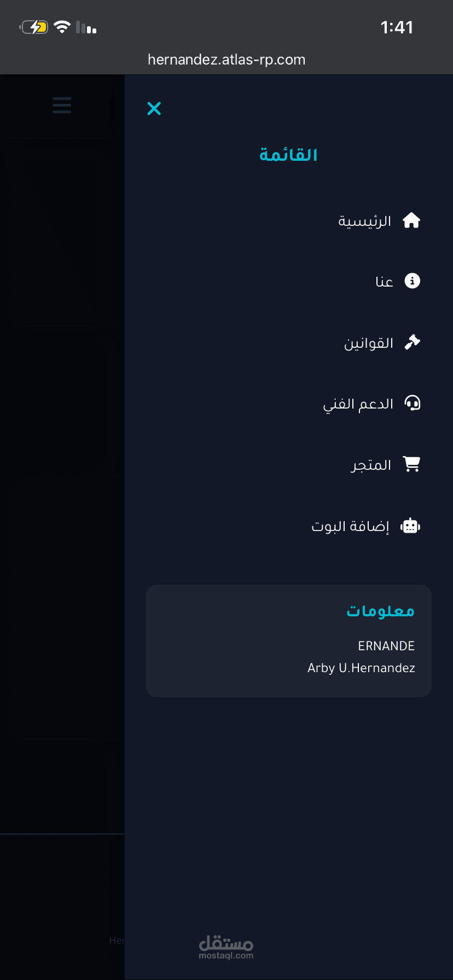
Task: Tap the معلومات card heading
Action: click(381, 610)
